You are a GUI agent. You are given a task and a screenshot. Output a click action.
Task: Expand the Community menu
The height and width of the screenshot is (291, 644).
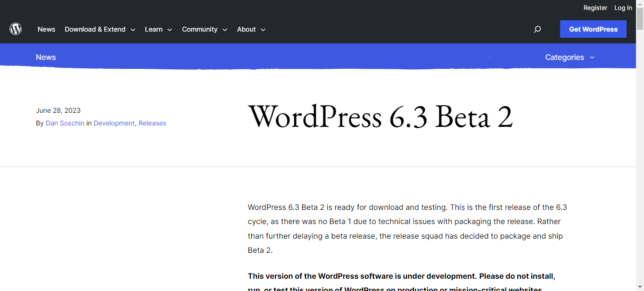click(x=205, y=29)
